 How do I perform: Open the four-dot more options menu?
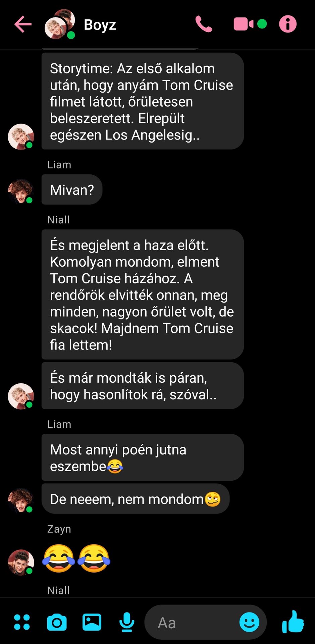[x=22, y=622]
